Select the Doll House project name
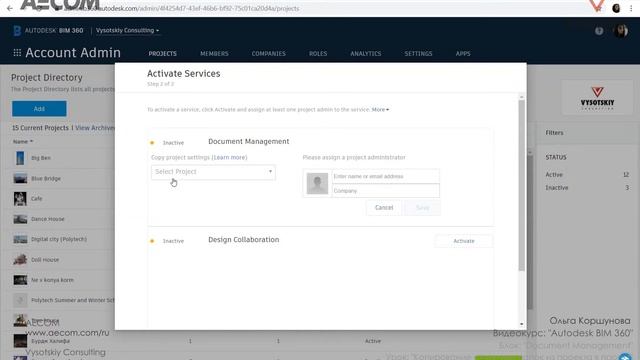The height and width of the screenshot is (360, 640). pyautogui.click(x=45, y=260)
